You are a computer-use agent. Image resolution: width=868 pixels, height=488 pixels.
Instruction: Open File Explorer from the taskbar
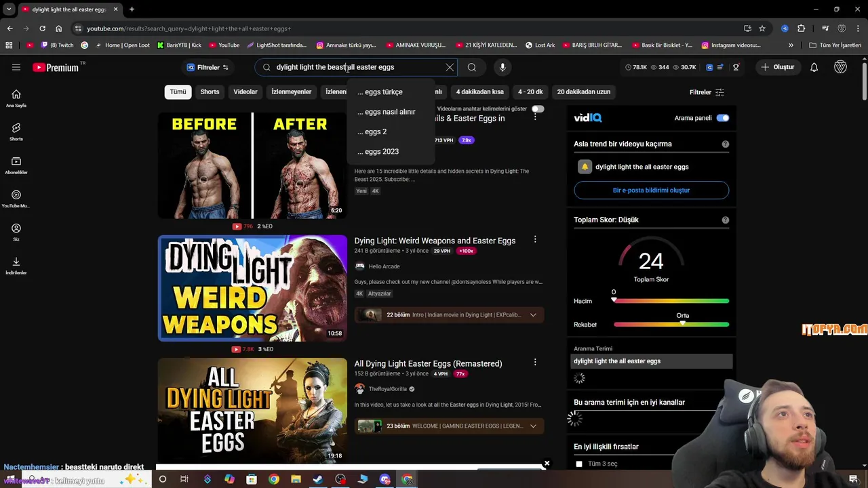point(296,479)
